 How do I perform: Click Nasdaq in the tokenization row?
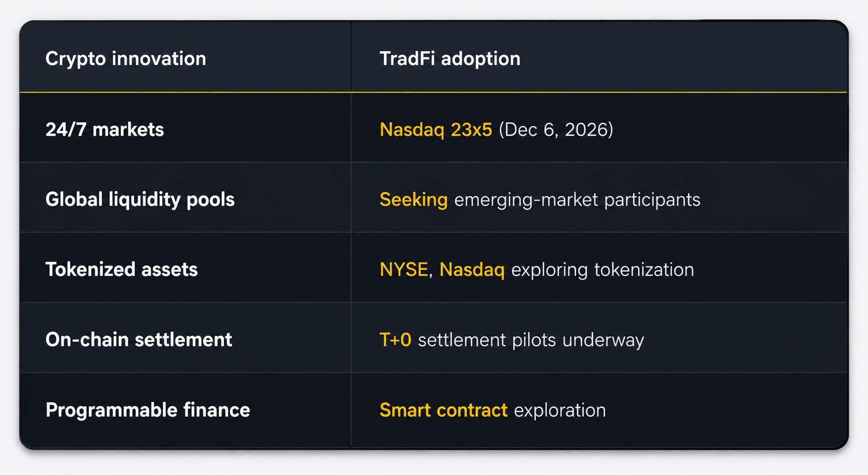tap(472, 270)
